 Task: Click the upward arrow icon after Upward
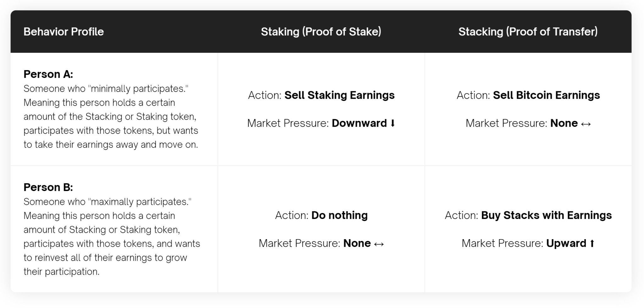point(592,244)
